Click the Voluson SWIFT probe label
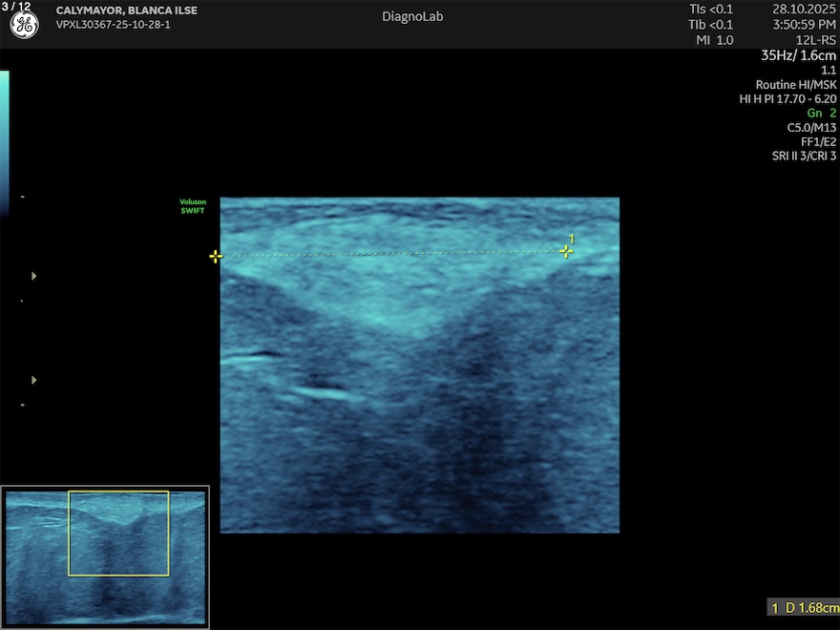Screen dimensions: 840x630 193,206
